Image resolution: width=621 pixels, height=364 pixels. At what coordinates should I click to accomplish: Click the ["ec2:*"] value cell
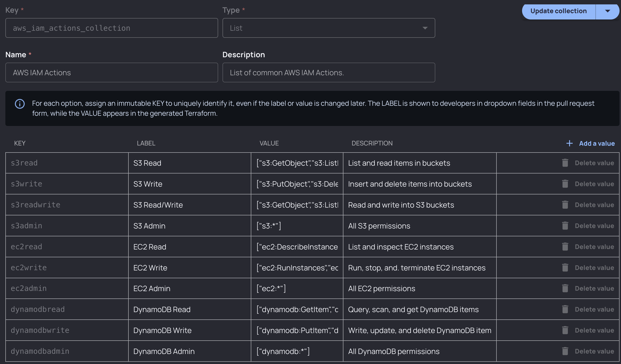[x=297, y=288]
